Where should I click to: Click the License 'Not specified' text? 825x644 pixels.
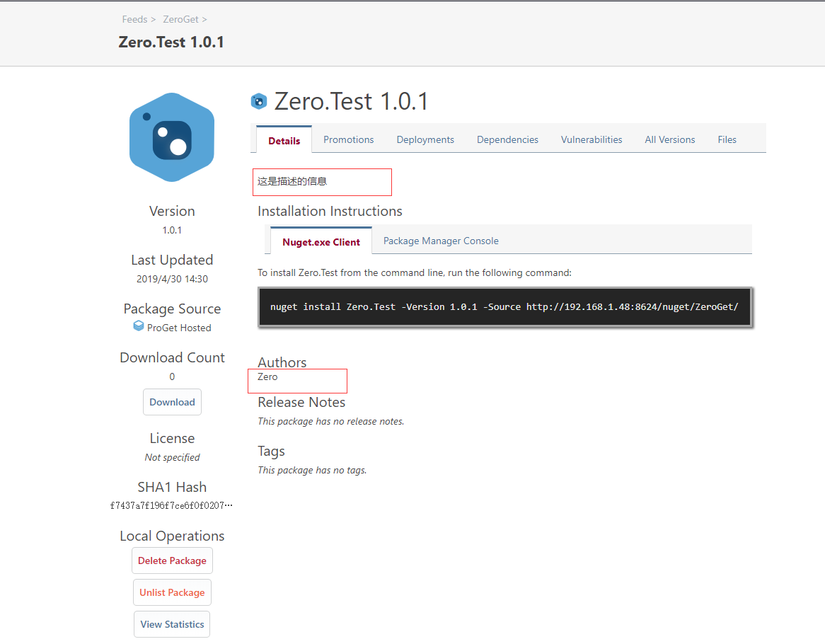(x=172, y=457)
